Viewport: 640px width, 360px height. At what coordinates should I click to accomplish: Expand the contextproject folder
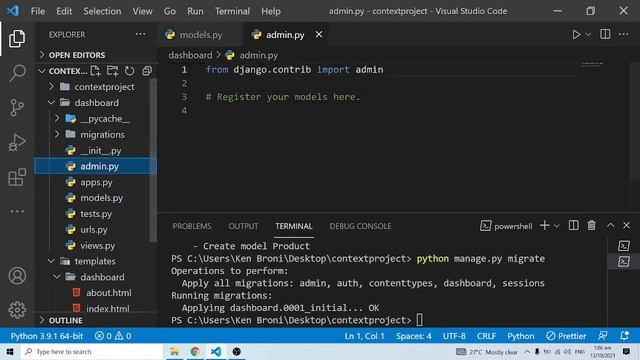click(96, 87)
